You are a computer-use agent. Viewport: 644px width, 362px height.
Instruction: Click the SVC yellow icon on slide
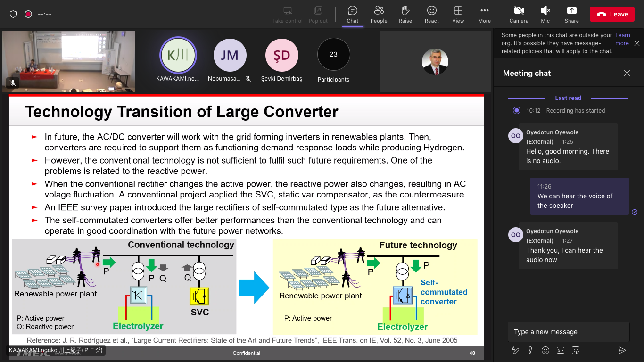point(199,296)
